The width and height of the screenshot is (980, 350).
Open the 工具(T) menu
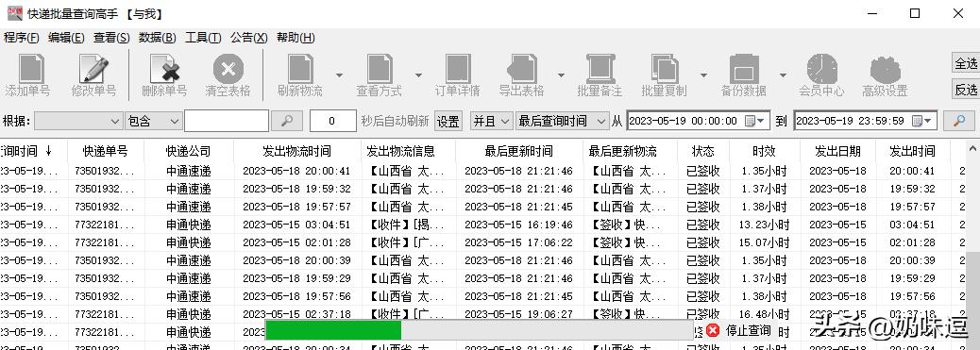click(203, 38)
